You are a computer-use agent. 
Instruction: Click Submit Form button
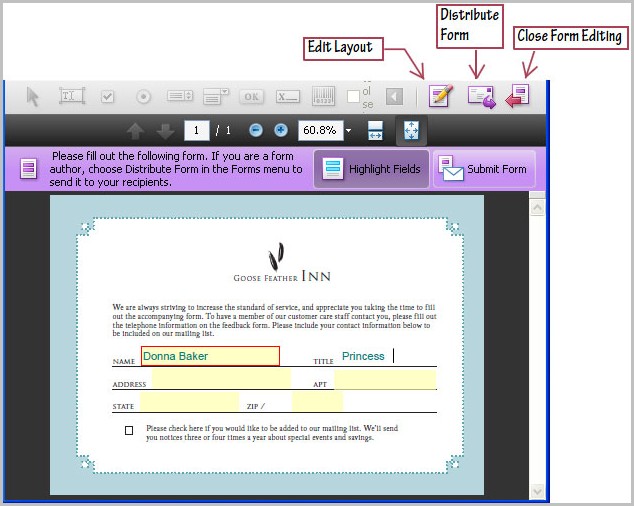pyautogui.click(x=484, y=169)
